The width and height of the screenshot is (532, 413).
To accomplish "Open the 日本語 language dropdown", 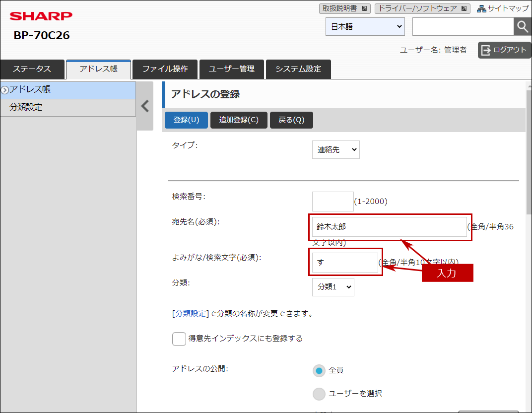I will pos(365,26).
